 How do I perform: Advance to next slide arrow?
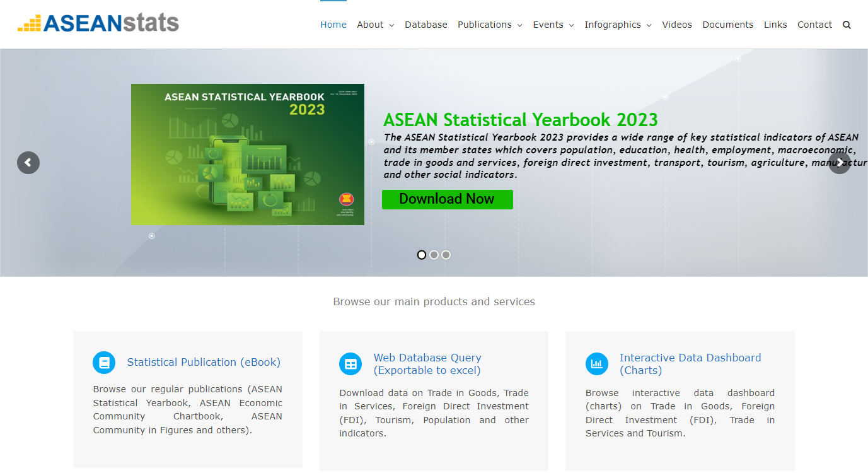[x=840, y=163]
